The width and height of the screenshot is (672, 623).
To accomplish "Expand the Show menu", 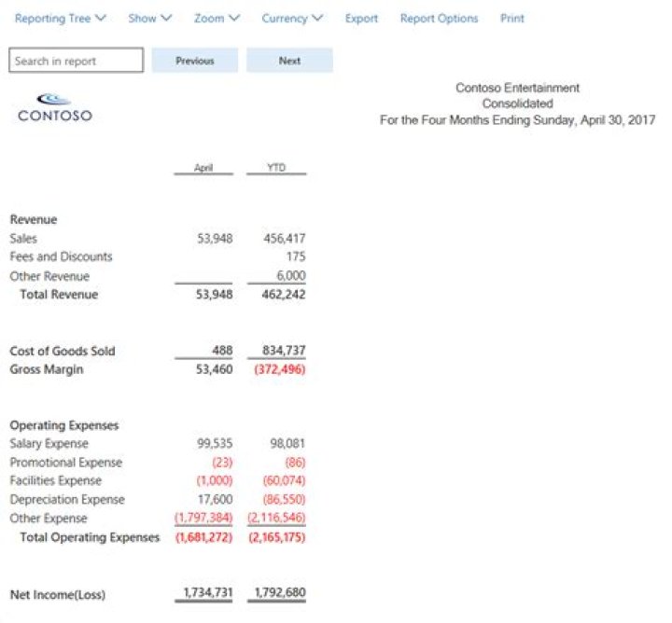I will tap(150, 19).
